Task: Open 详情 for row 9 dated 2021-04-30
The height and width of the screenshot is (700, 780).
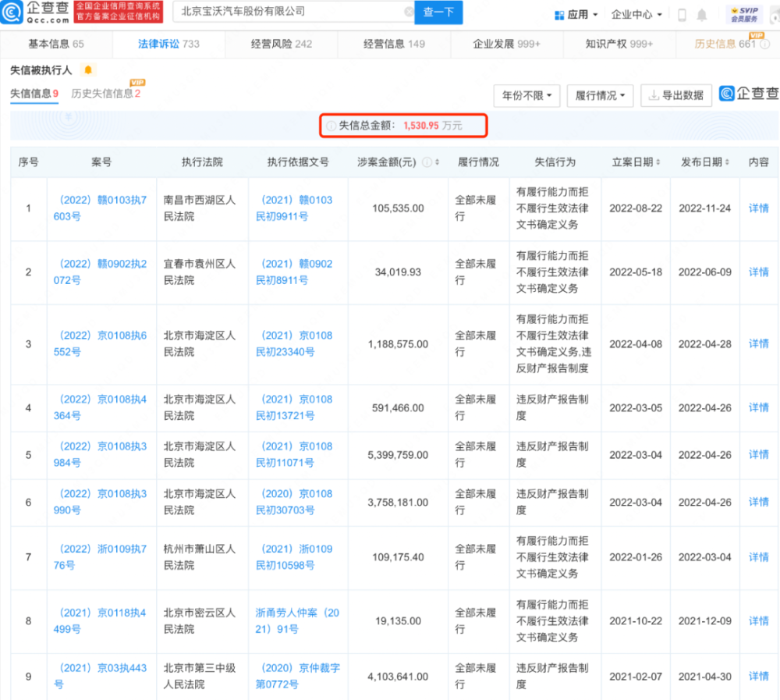Action: point(759,676)
